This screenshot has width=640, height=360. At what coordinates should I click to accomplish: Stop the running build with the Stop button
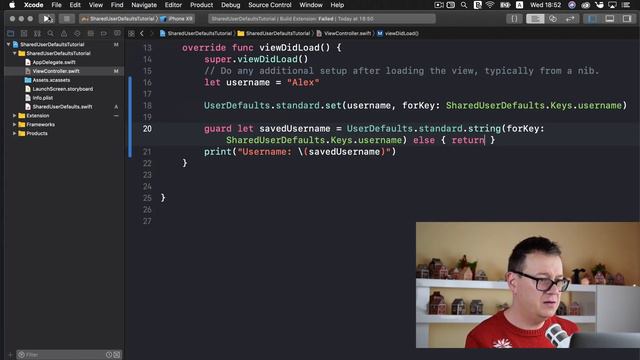click(x=66, y=19)
